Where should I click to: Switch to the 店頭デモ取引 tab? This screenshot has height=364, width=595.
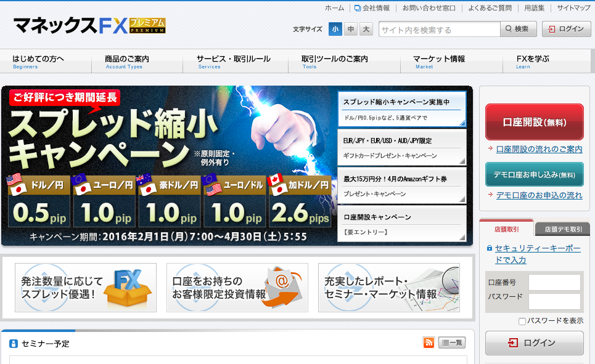pos(563,229)
